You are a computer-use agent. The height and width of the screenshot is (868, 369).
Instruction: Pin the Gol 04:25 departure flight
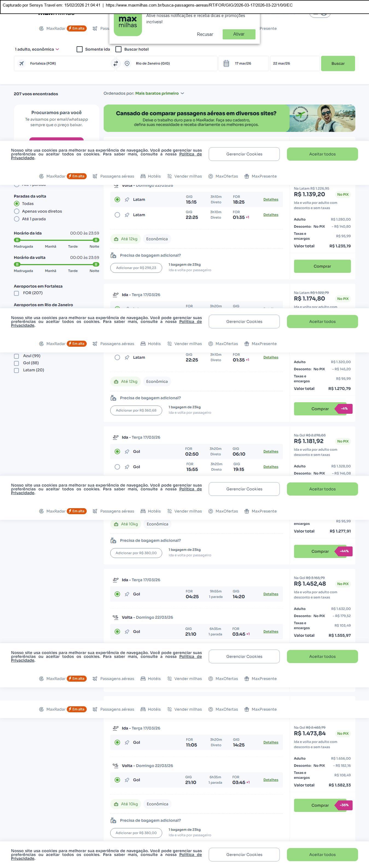(x=127, y=594)
